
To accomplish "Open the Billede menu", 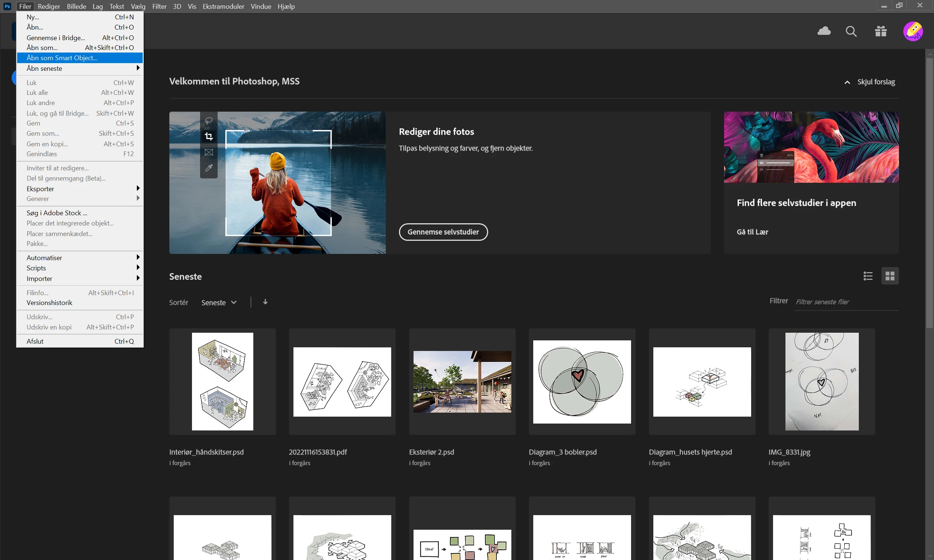I will coord(76,7).
